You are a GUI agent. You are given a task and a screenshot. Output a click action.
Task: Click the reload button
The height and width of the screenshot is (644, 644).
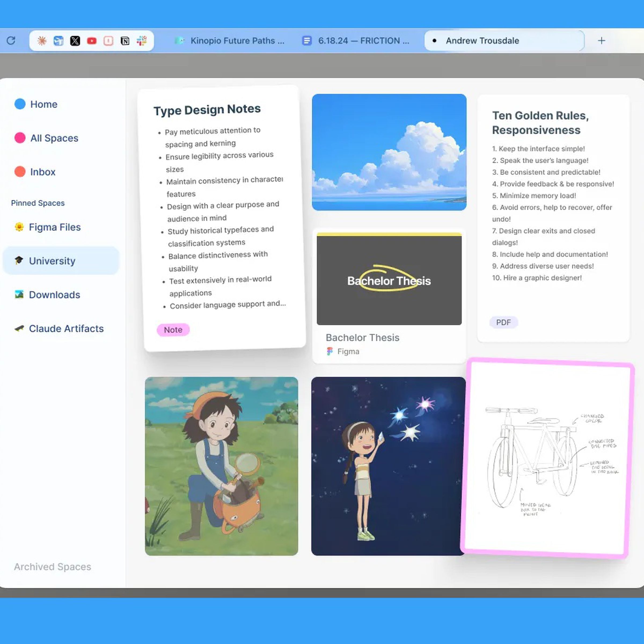(11, 41)
